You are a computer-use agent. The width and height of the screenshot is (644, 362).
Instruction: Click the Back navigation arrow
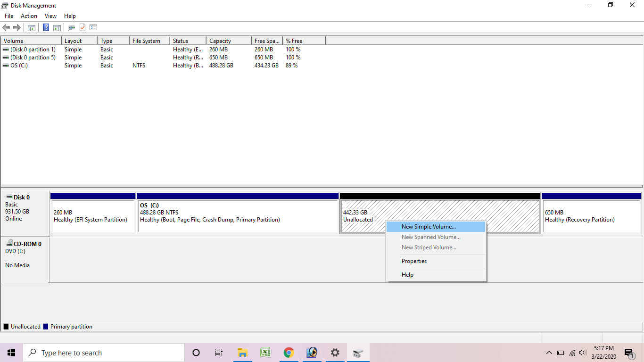[x=6, y=27]
